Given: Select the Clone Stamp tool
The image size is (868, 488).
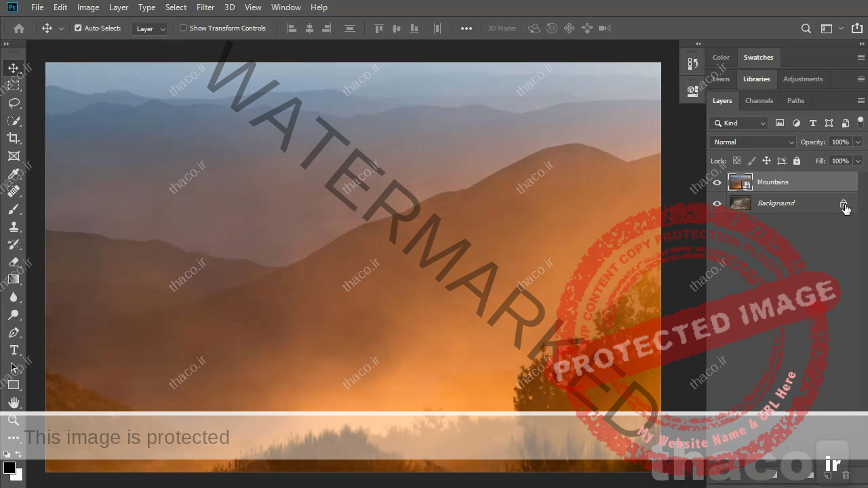Looking at the screenshot, I should pos(14,226).
